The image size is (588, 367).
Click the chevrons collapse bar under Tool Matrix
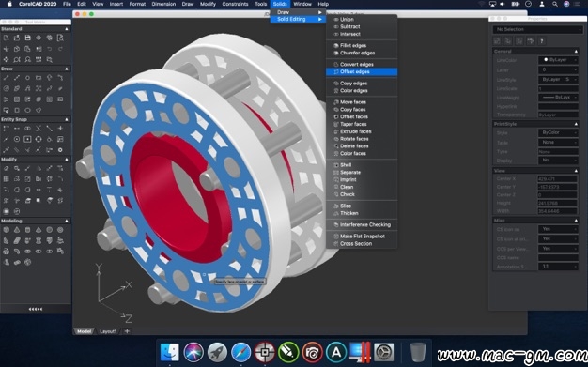tap(36, 309)
